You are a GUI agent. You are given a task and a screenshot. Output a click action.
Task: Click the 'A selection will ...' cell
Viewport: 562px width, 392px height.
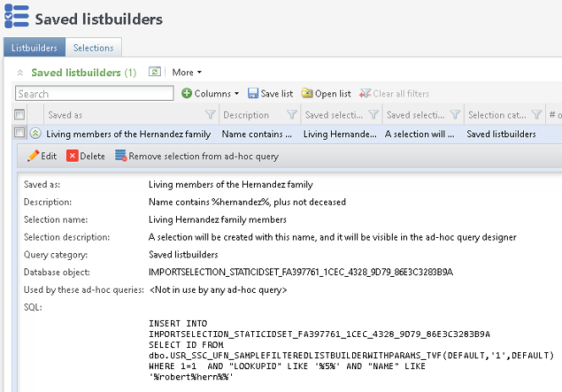419,134
